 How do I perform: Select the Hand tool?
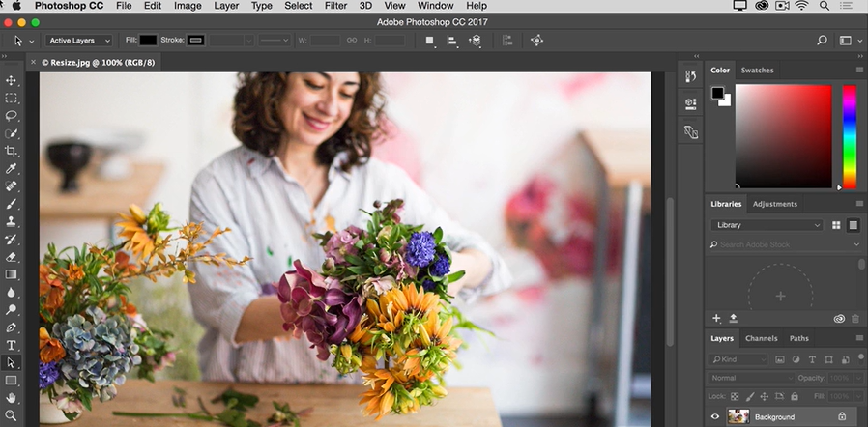(11, 398)
